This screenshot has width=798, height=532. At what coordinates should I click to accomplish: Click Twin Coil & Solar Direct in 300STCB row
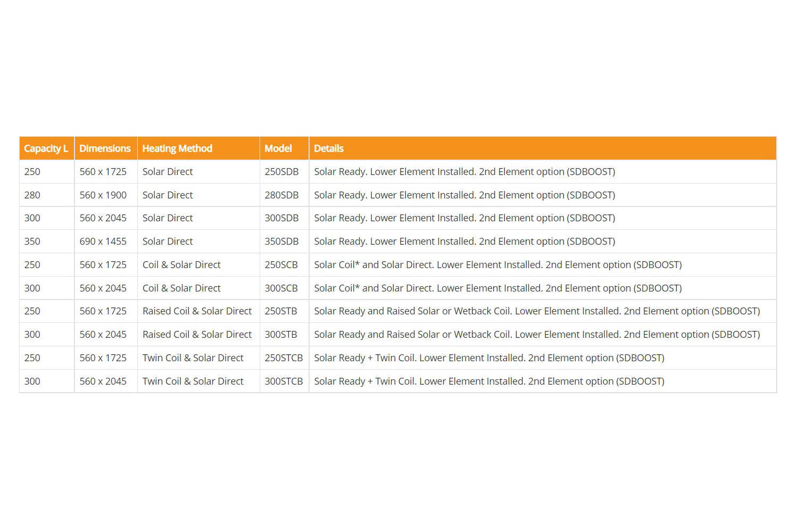pos(193,381)
